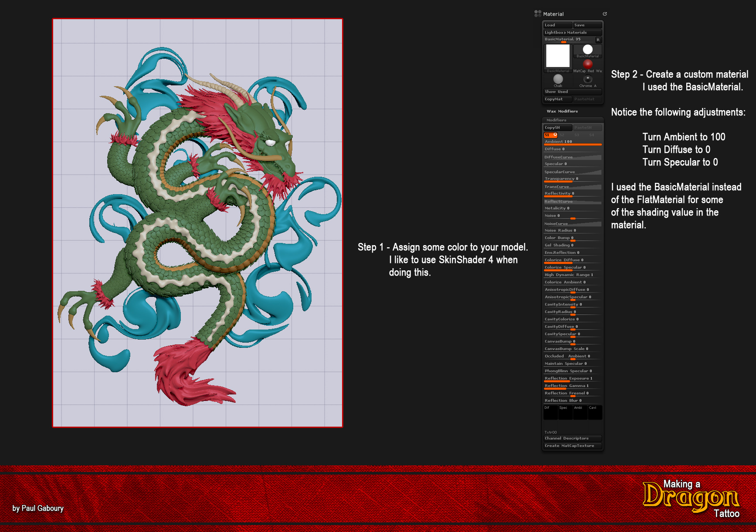Click the Specular slider

[x=573, y=164]
